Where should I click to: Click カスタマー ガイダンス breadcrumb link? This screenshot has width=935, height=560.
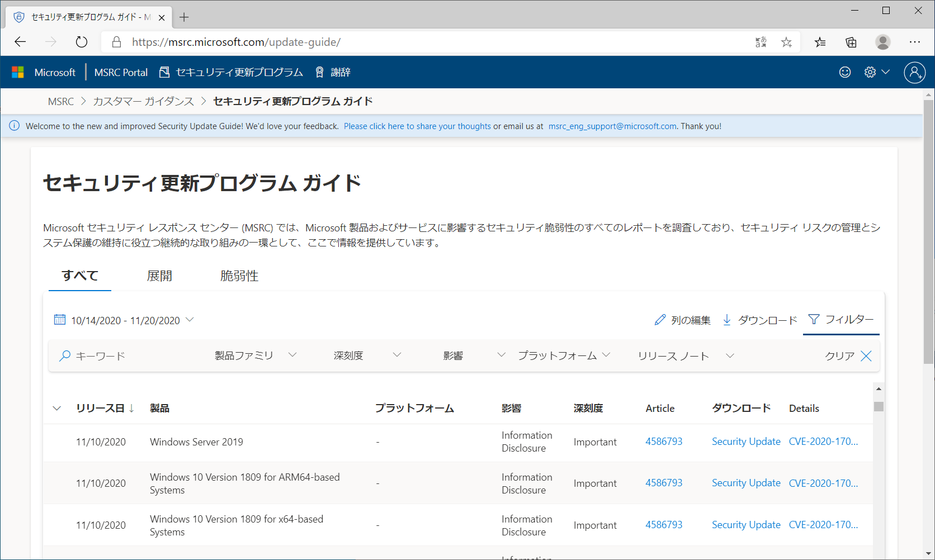click(143, 101)
